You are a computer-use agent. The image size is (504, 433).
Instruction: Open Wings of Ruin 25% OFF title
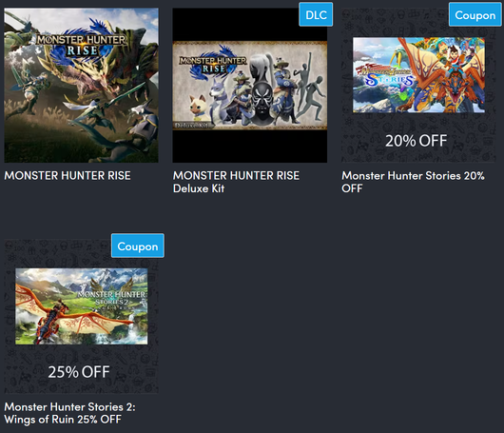(x=69, y=413)
